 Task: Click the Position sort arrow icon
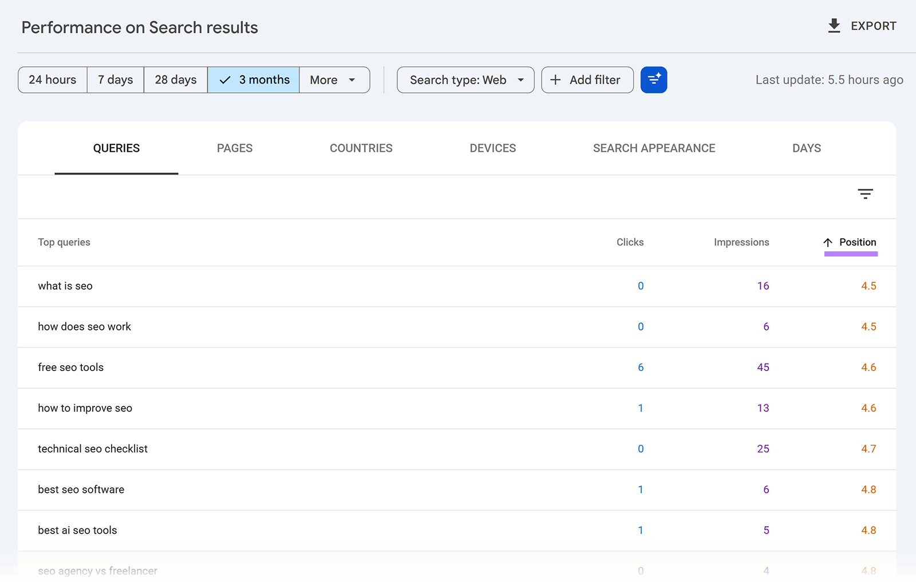click(x=828, y=242)
